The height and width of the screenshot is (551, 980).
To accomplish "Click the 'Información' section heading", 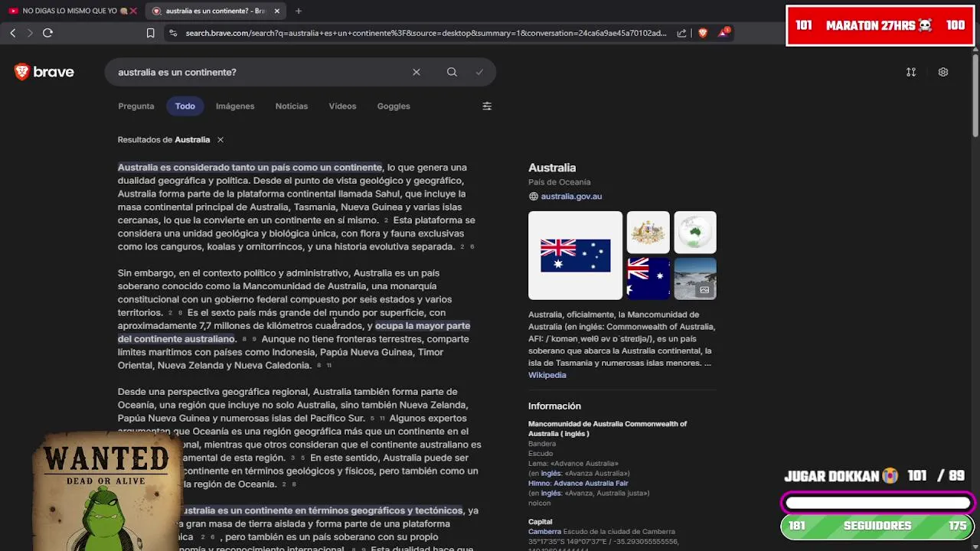I will [554, 406].
